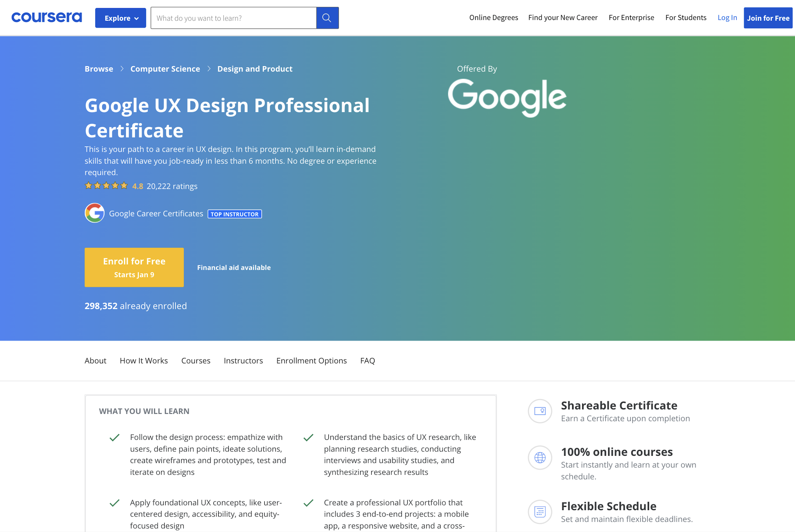The width and height of the screenshot is (795, 532).
Task: Jump to the FAQ tab
Action: 367,361
